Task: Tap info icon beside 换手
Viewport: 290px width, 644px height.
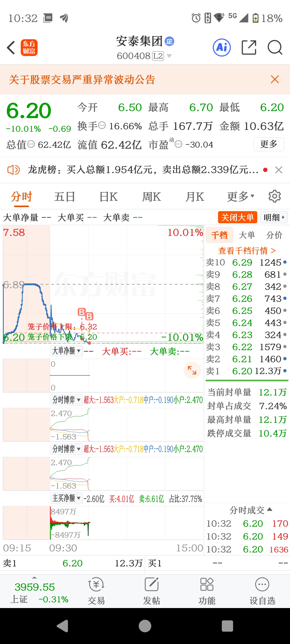Action: (x=102, y=125)
